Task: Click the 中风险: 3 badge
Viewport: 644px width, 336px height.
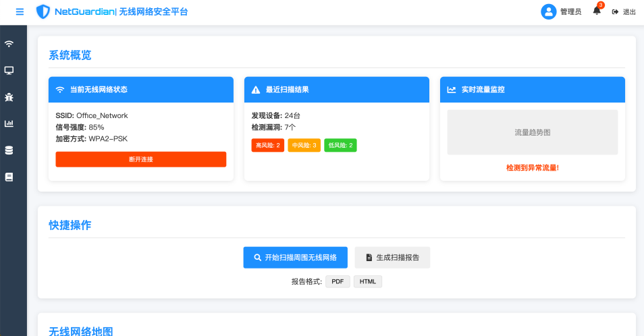Action: click(304, 145)
